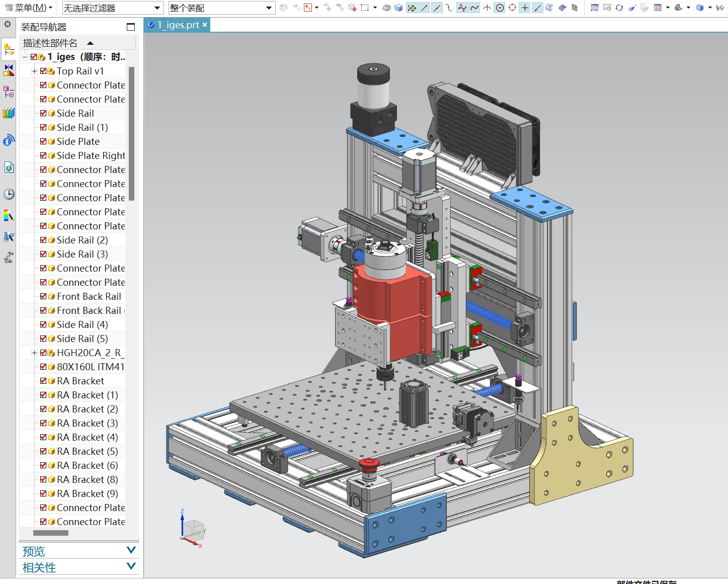Open the Reuse Library bookshelf icon
This screenshot has height=584, width=728.
pyautogui.click(x=9, y=113)
